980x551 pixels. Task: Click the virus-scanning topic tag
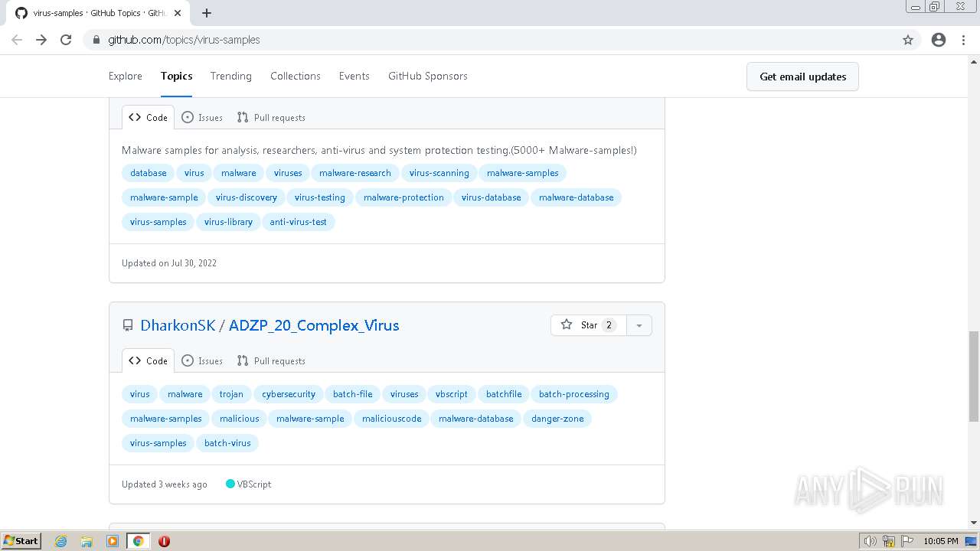(439, 173)
